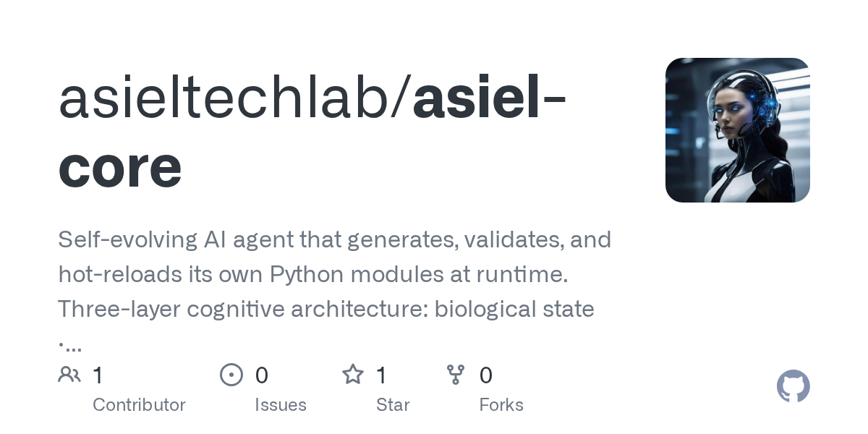Click the issues count number

tap(262, 375)
